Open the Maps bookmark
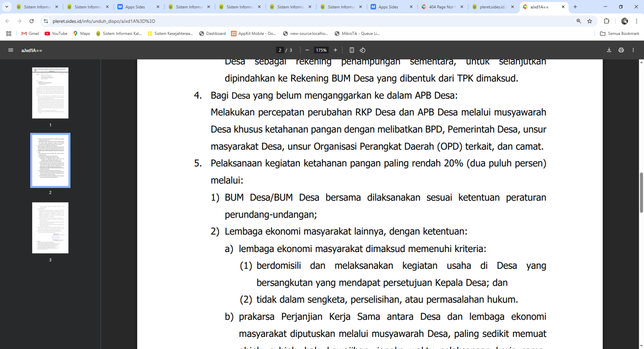This screenshot has width=644, height=349. (81, 34)
